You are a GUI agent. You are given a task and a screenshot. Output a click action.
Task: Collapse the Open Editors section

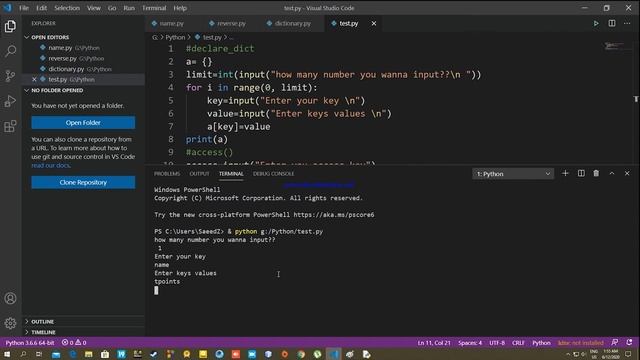pyautogui.click(x=27, y=37)
